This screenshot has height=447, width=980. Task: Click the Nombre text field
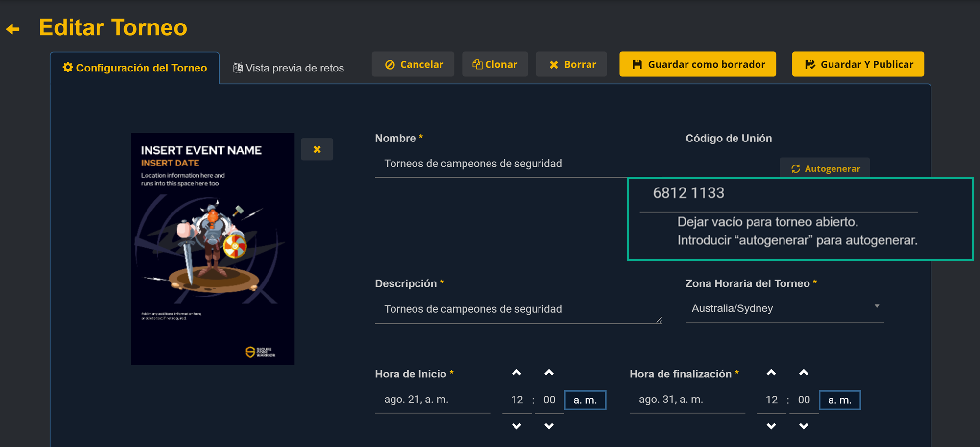tap(500, 164)
